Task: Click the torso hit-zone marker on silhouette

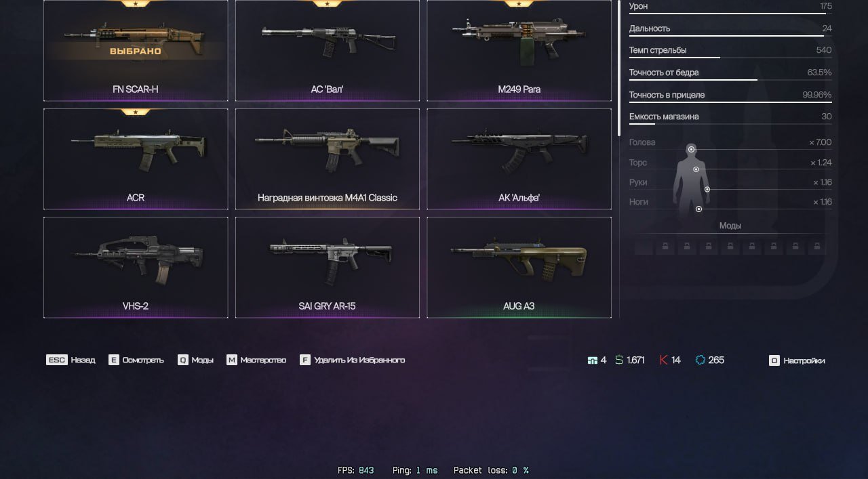Action: pyautogui.click(x=696, y=169)
